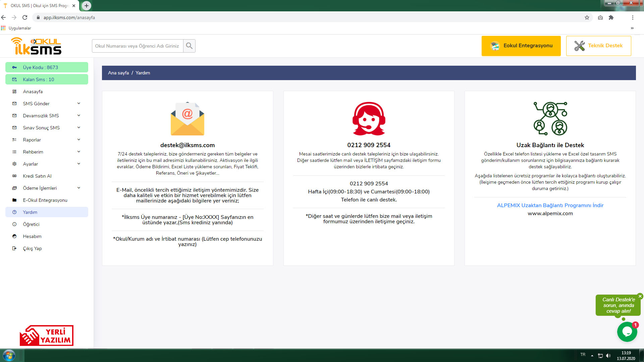Screen dimensions: 644x362
Task: Open ALPEMIX Uzaktan Bağlantı Programını İndir link
Action: pyautogui.click(x=550, y=205)
